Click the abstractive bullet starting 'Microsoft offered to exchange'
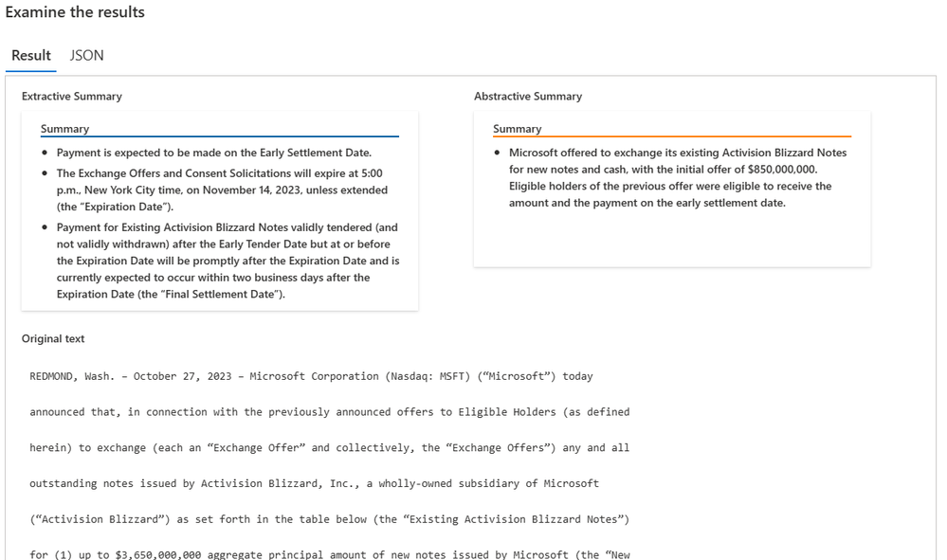 (x=678, y=177)
